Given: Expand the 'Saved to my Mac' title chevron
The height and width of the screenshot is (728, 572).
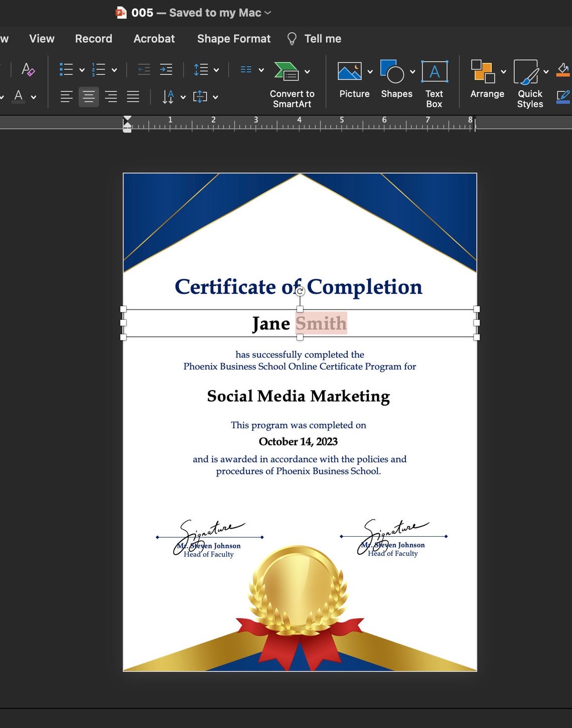Looking at the screenshot, I should 268,13.
